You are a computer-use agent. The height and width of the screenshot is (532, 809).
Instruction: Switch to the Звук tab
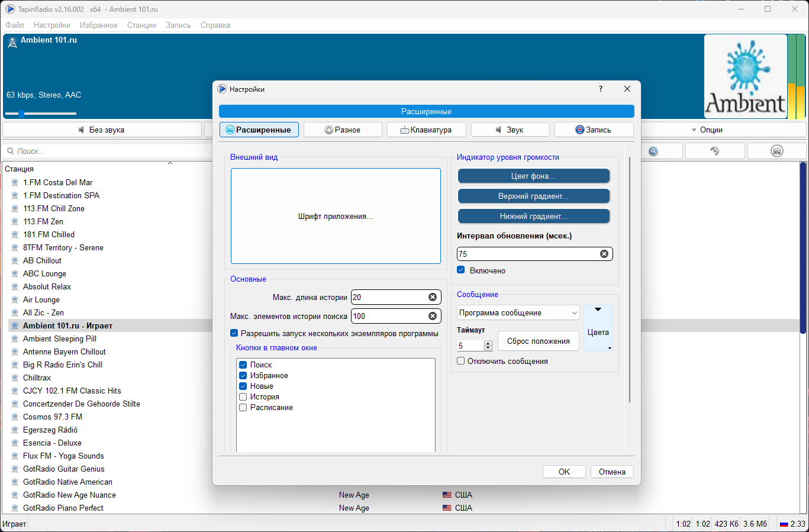tap(510, 130)
